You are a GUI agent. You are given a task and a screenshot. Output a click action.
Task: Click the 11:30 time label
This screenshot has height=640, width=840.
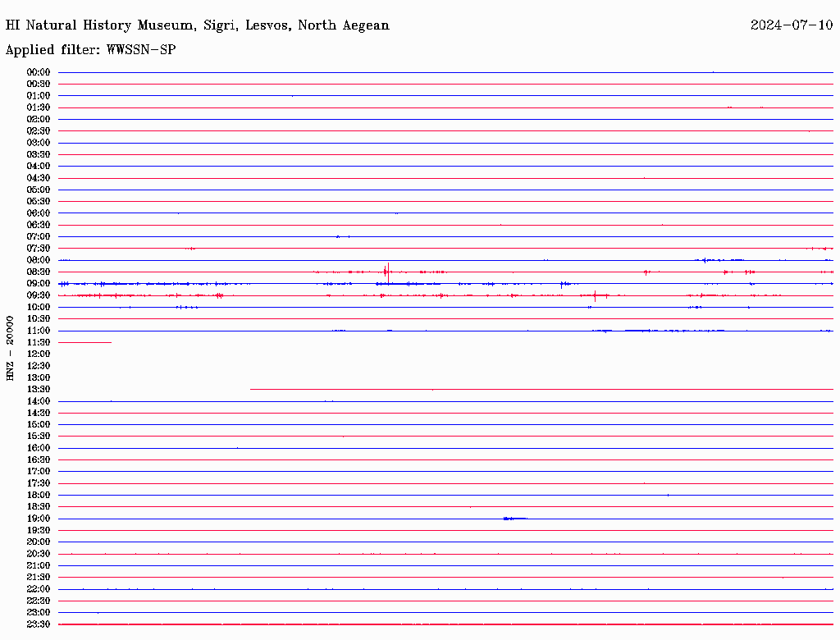(x=39, y=342)
